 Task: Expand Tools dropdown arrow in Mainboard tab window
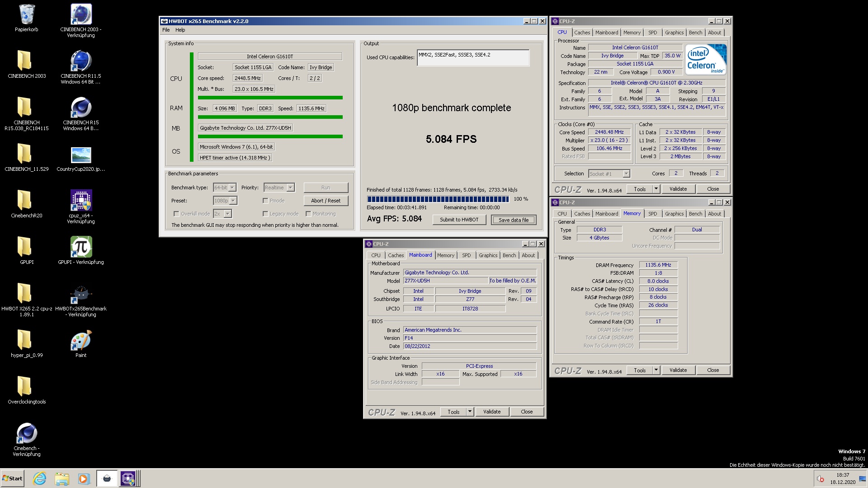point(470,412)
